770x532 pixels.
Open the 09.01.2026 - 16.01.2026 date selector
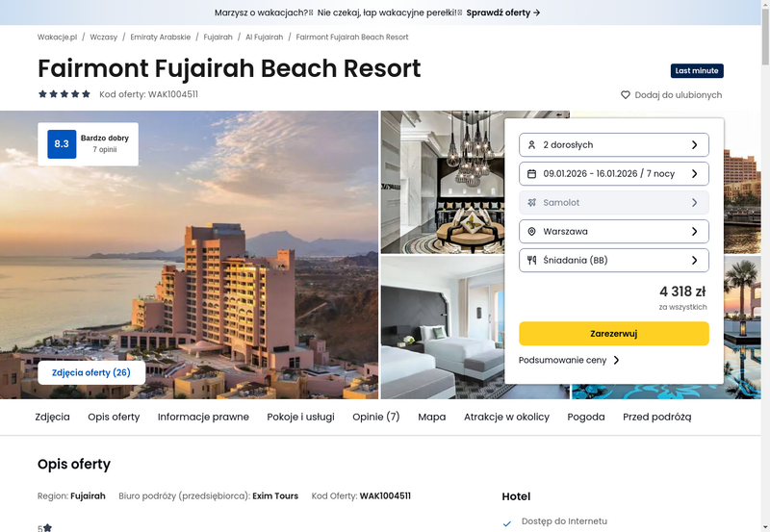pos(614,174)
